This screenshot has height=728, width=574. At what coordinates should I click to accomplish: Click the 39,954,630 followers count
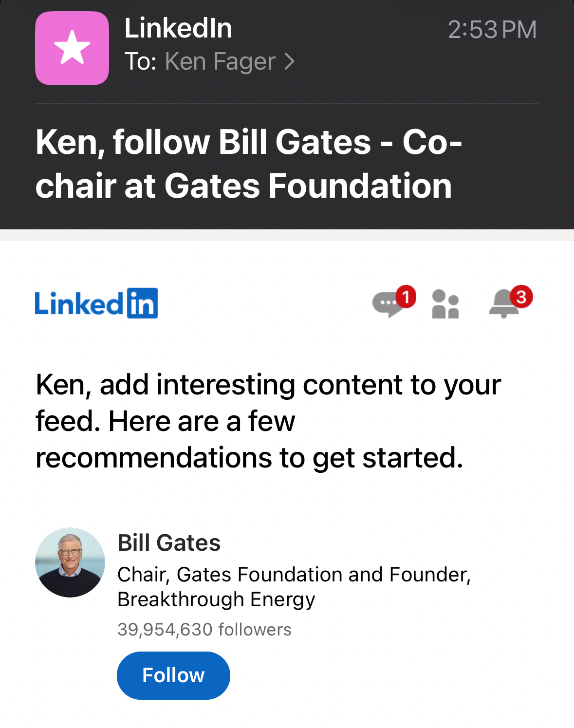(204, 630)
